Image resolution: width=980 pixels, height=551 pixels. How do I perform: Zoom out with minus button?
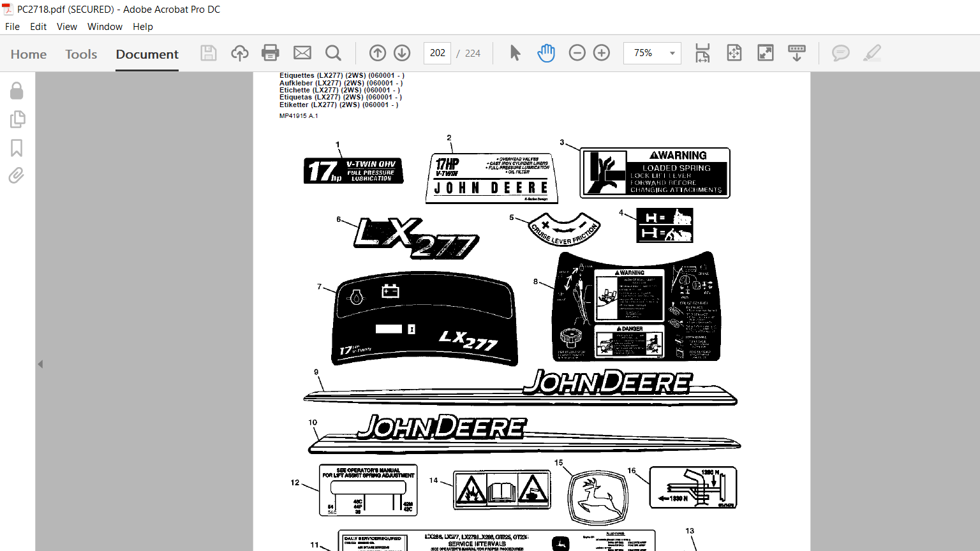(x=577, y=53)
